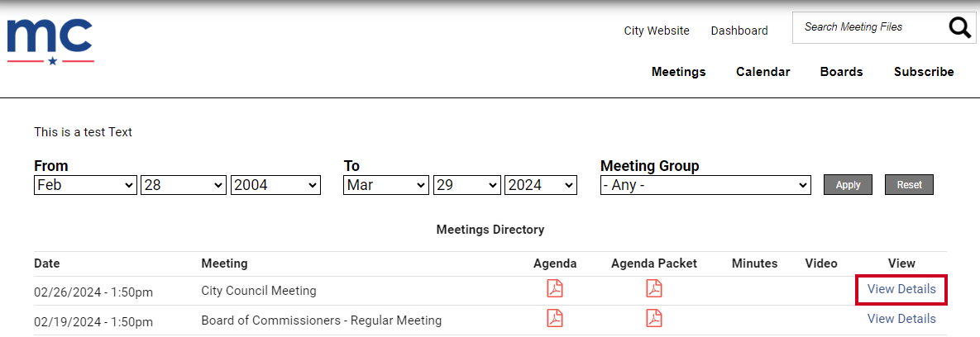This screenshot has height=337, width=980.
Task: Expand the To month dropdown showing Mar
Action: [386, 185]
